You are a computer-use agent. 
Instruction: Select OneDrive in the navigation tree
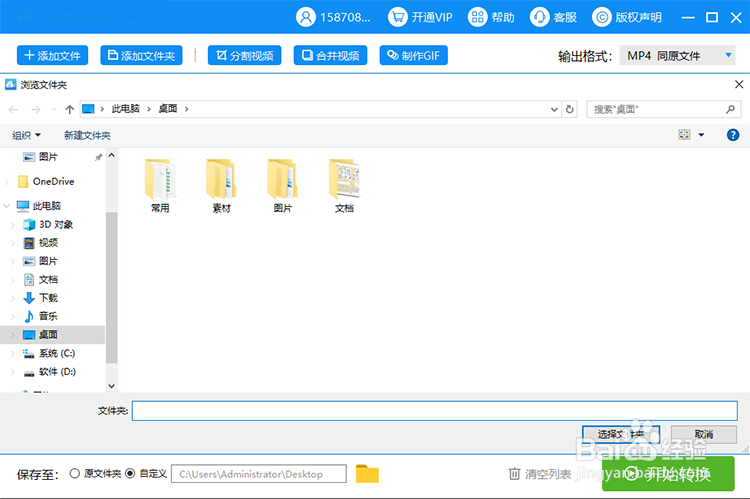pos(53,181)
